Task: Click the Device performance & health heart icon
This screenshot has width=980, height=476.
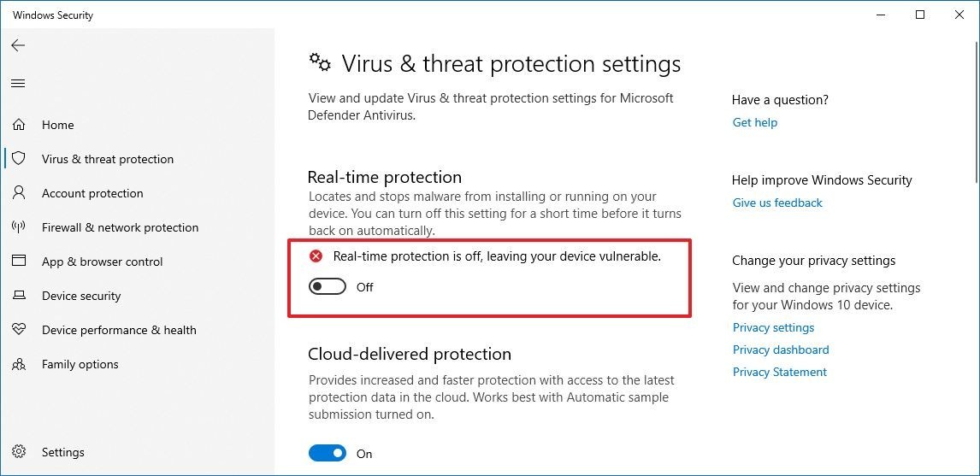Action: (19, 329)
